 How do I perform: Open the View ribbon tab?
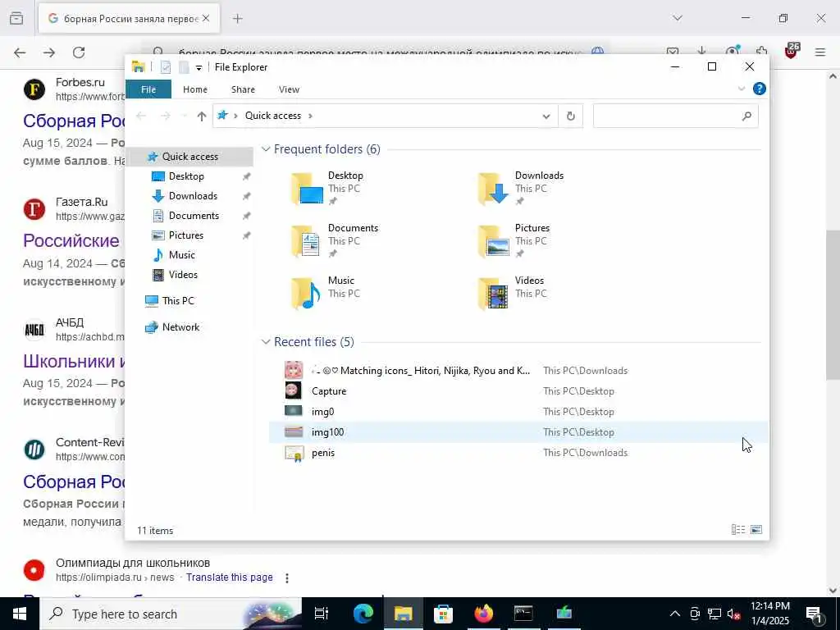pos(289,89)
